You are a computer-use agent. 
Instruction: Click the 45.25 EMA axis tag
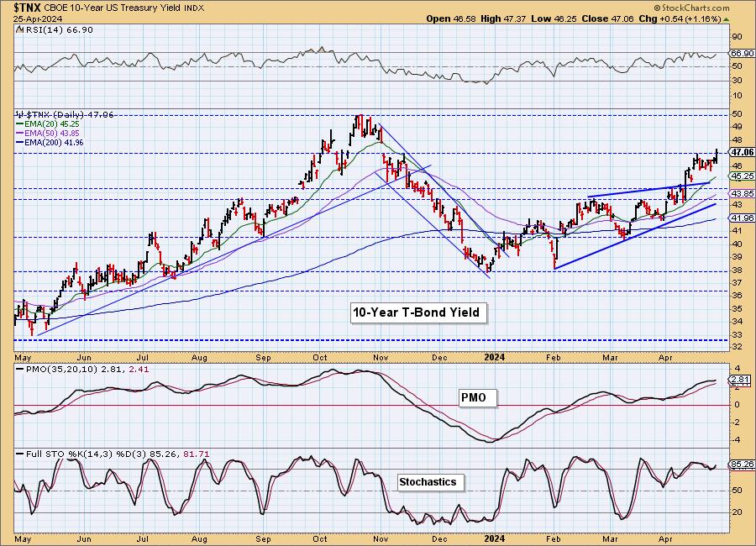tap(743, 176)
